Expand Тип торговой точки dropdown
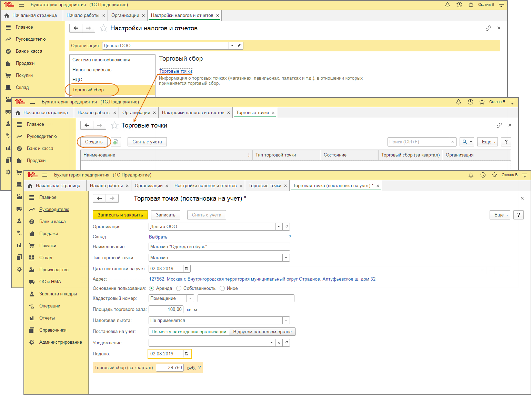The width and height of the screenshot is (532, 395). pos(286,257)
